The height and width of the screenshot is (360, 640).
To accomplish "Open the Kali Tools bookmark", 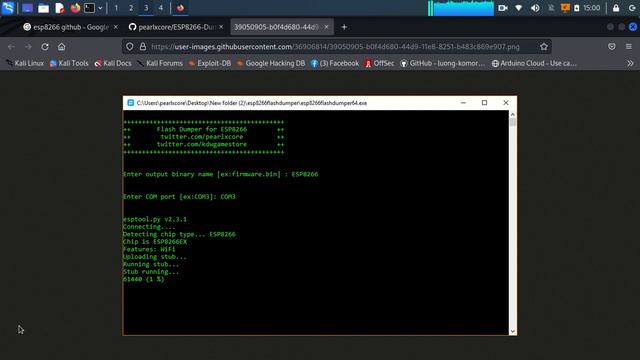I will pyautogui.click(x=69, y=63).
